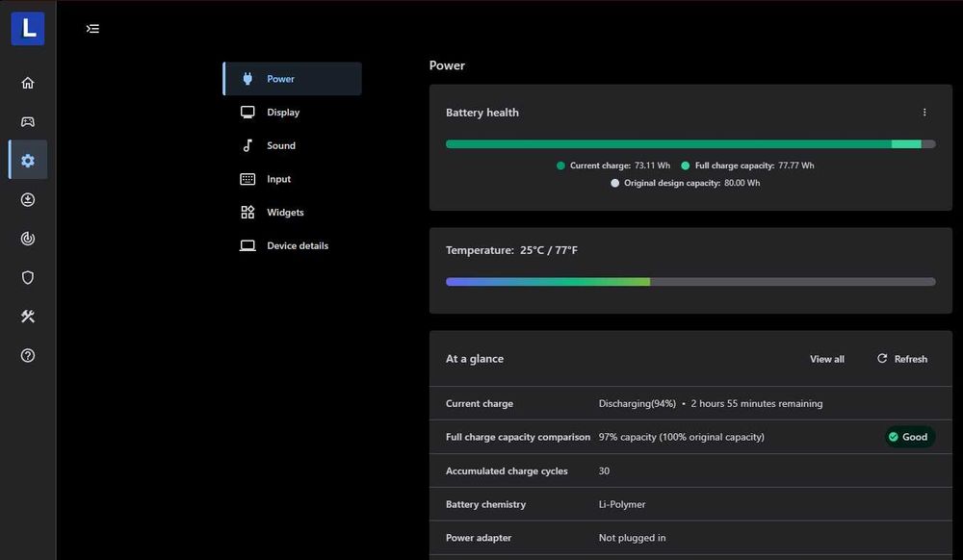Open the Home page from the sidebar
963x560 pixels.
28,83
